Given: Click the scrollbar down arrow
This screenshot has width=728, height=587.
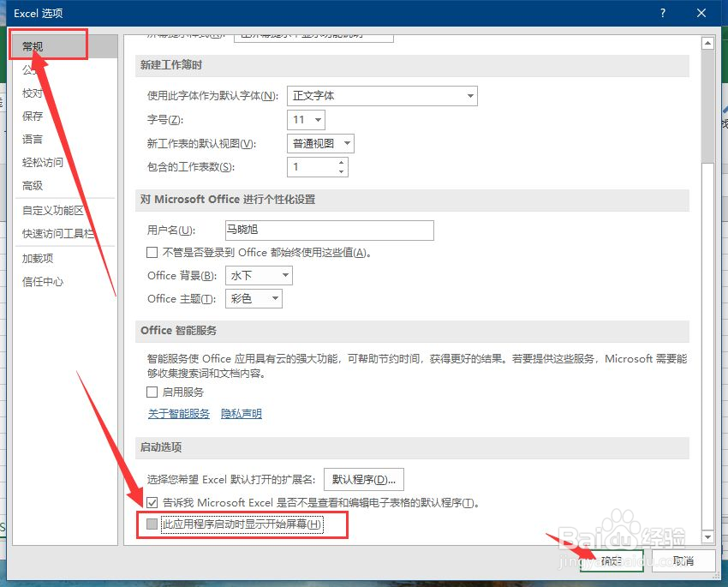Looking at the screenshot, I should click(x=707, y=536).
